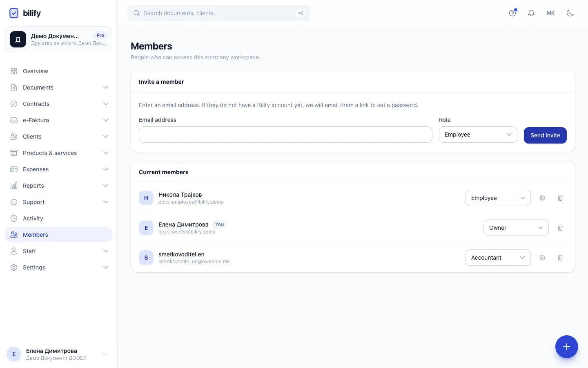Screen dimensions: 588x368
Task: Delete member Никола Трајков
Action: click(x=560, y=198)
